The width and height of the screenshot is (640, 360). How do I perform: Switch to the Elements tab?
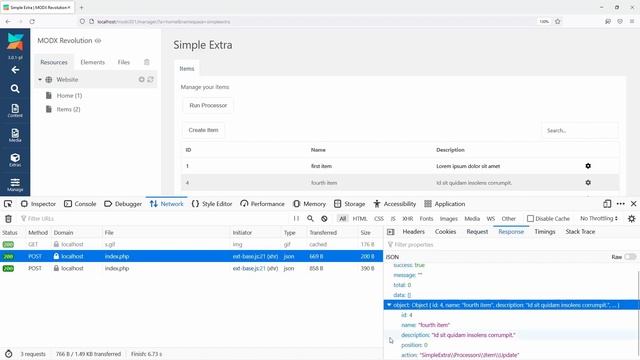pos(93,62)
